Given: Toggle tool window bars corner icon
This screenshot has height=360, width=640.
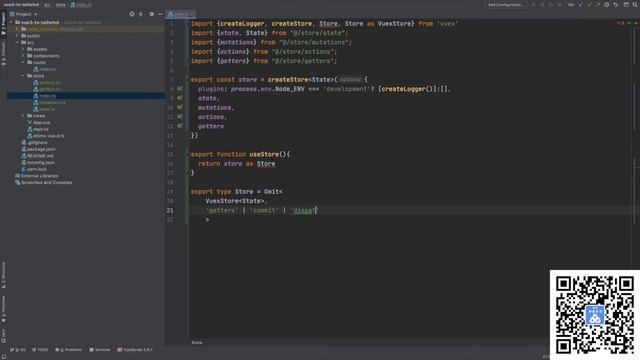Looking at the screenshot, I should 4,356.
